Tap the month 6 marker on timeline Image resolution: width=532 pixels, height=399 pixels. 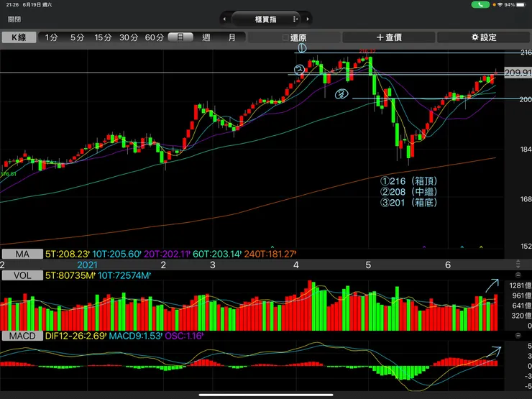[448, 265]
